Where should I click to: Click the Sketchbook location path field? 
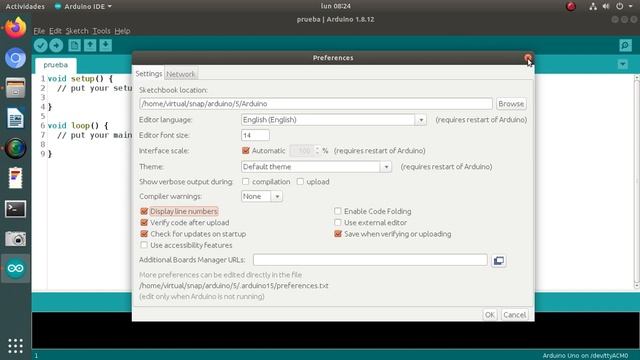pyautogui.click(x=316, y=104)
